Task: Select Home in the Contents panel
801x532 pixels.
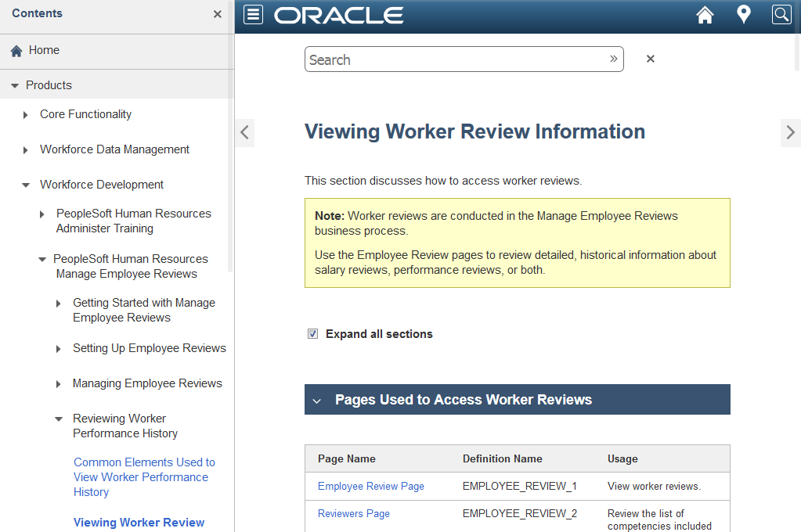Action: [x=43, y=50]
